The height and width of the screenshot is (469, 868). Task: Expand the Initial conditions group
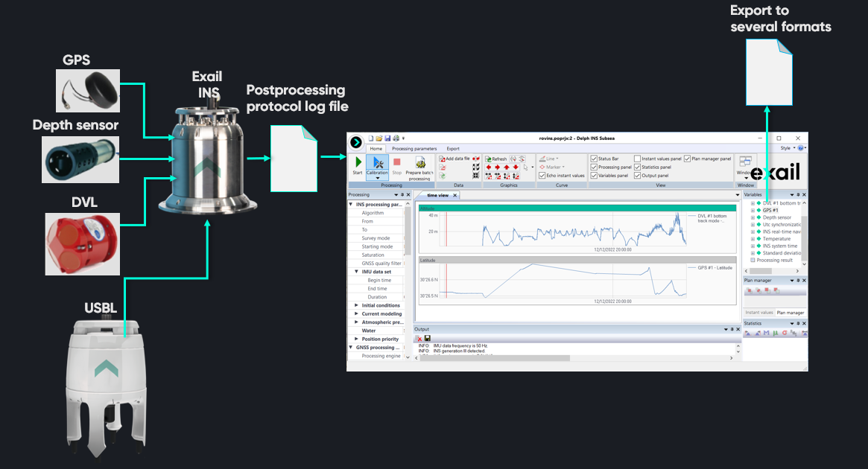click(x=356, y=305)
